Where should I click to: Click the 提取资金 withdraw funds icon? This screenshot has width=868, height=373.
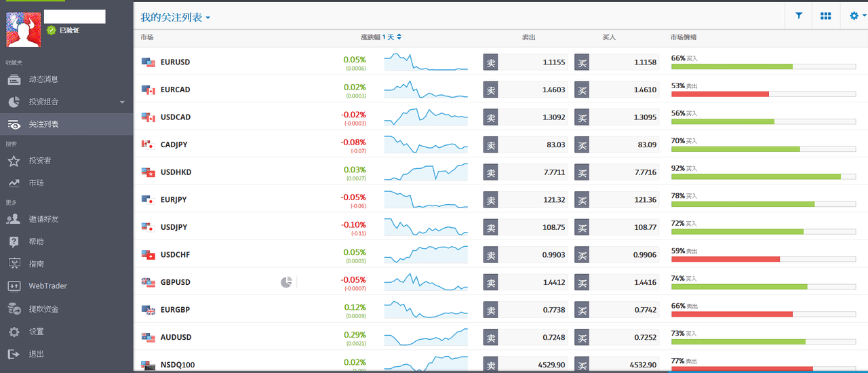pyautogui.click(x=14, y=309)
